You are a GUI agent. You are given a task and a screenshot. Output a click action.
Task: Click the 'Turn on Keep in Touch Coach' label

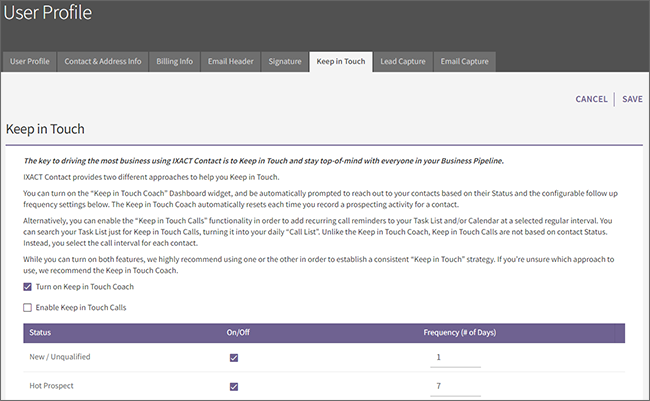[85, 287]
